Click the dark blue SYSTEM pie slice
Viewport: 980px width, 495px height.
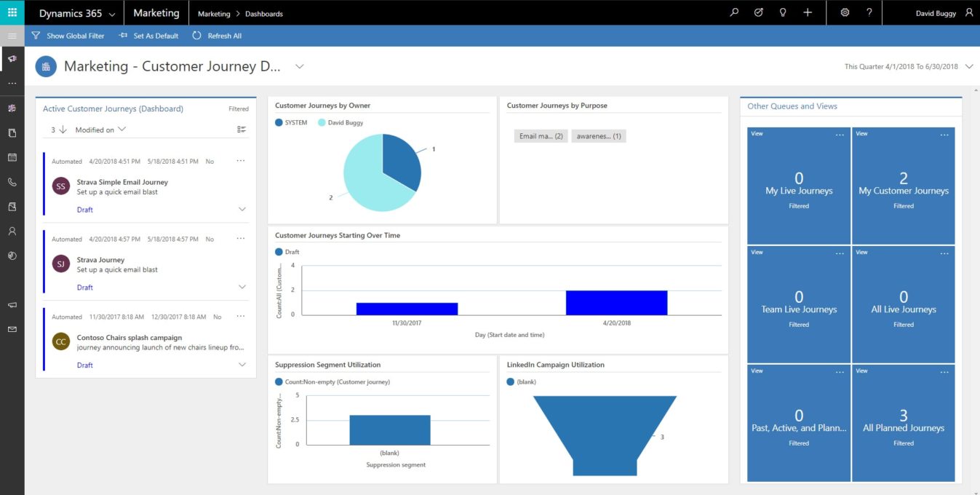click(402, 162)
